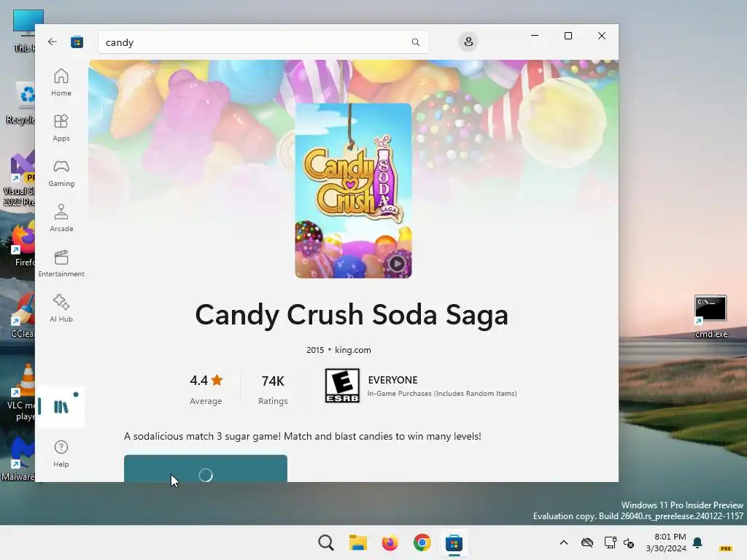This screenshot has height=560, width=747.
Task: Expand the hidden system tray icons chevron
Action: pos(564,542)
